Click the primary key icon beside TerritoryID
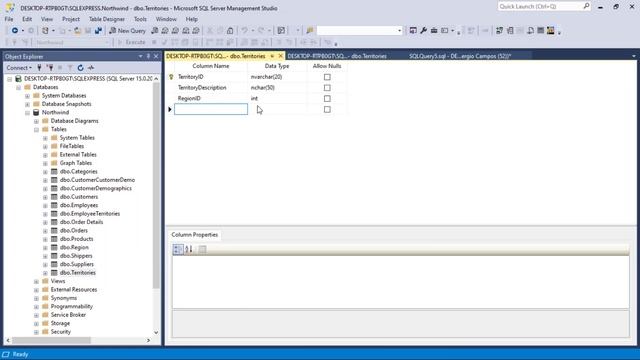The image size is (640, 360). 171,77
